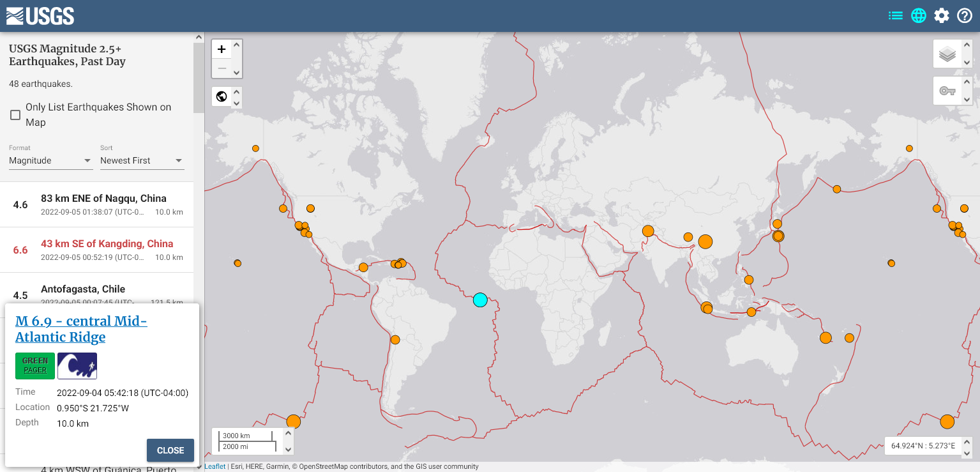
Task: Expand the legend key control chevrons
Action: pyautogui.click(x=967, y=91)
